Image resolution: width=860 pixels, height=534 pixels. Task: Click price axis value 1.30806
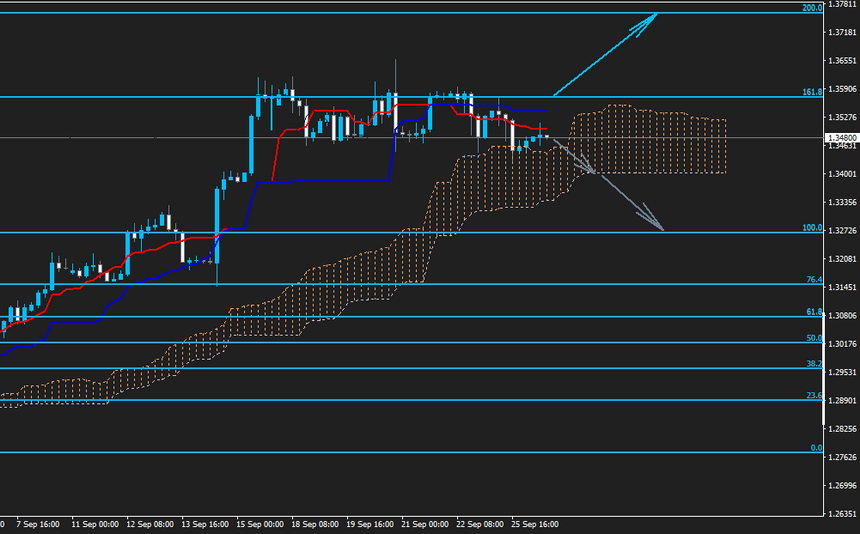coord(842,316)
